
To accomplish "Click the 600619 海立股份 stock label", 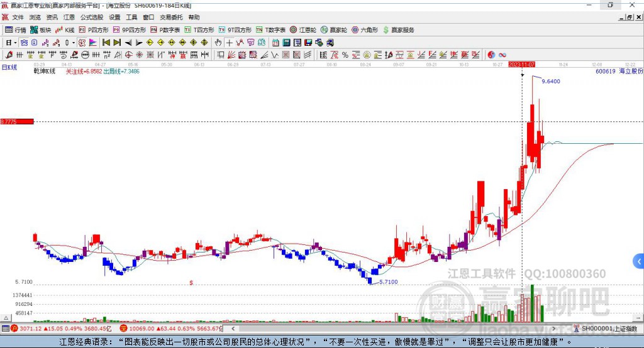I will (x=619, y=72).
